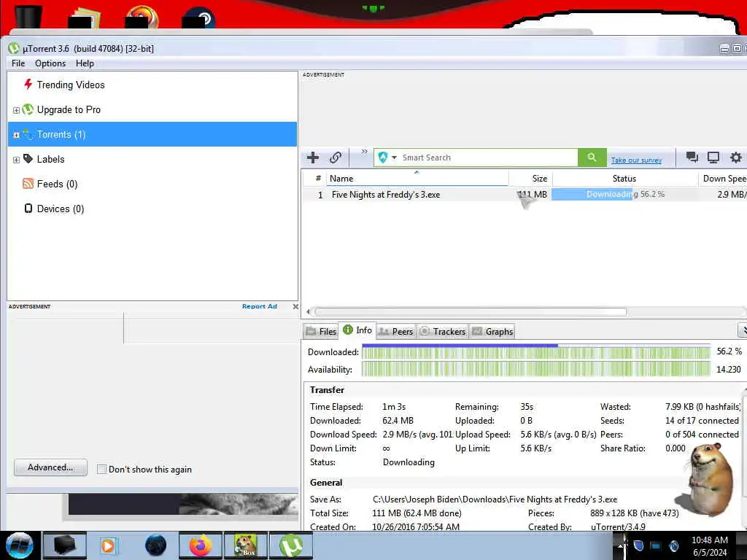Image resolution: width=747 pixels, height=560 pixels.
Task: Click the Advanced... button
Action: tap(50, 467)
